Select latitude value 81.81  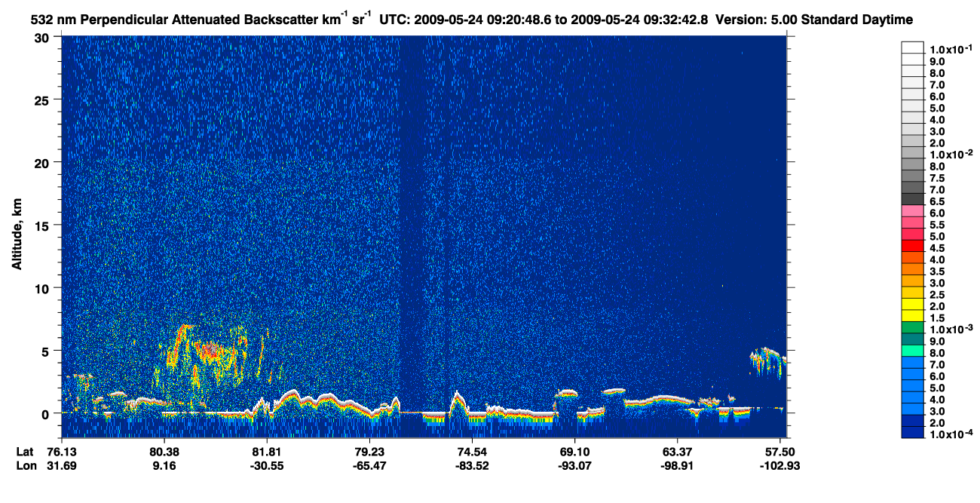click(267, 452)
